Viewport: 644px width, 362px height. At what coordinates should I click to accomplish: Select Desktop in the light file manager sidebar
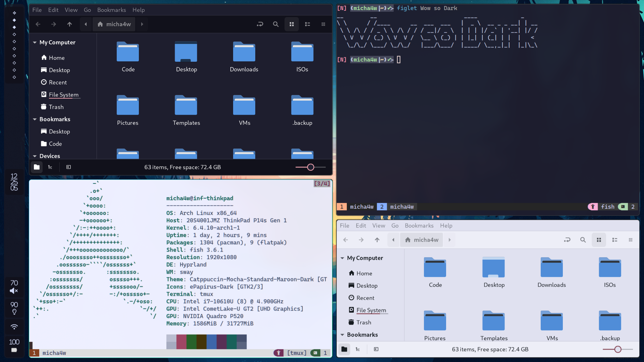coord(363,286)
